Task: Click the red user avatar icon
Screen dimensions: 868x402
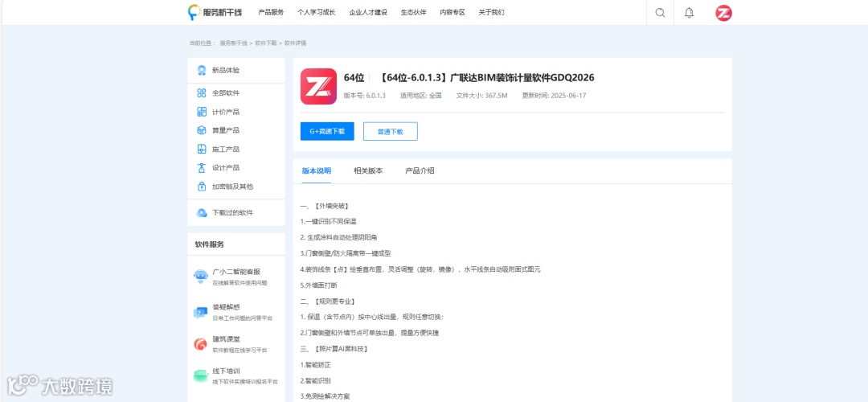Action: pyautogui.click(x=723, y=13)
